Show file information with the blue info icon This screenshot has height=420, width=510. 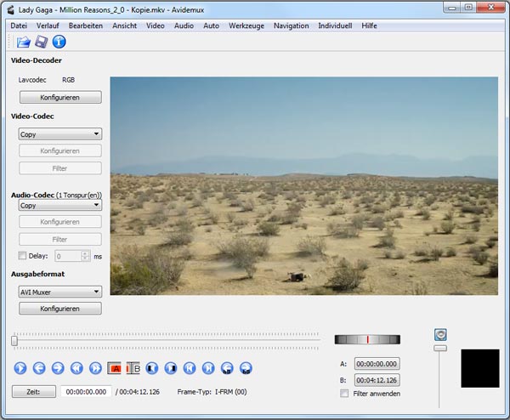[59, 42]
